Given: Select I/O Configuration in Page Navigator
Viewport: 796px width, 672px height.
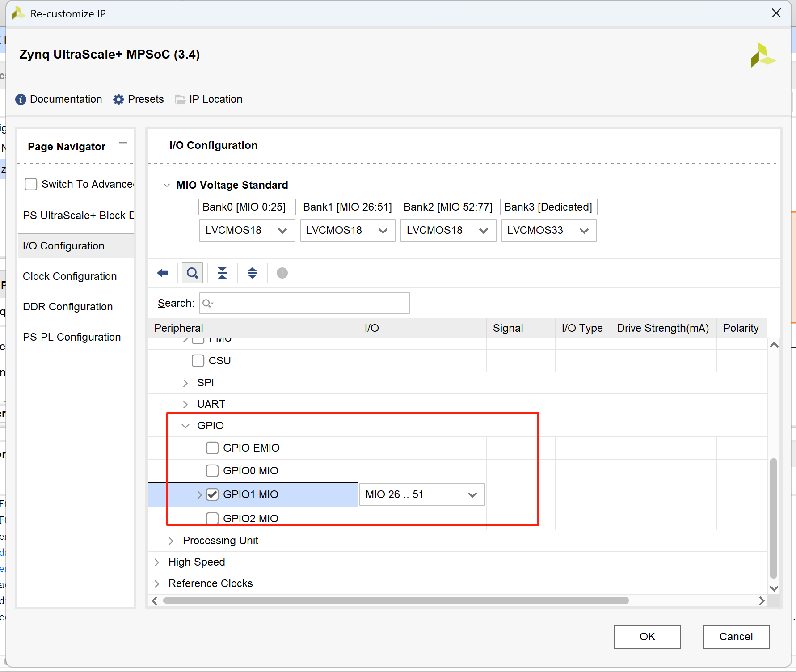Looking at the screenshot, I should (76, 246).
